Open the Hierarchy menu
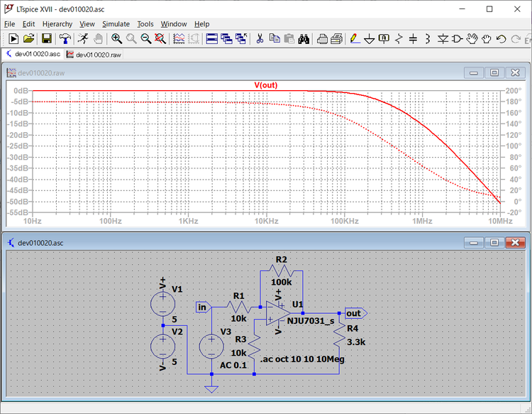 click(57, 24)
